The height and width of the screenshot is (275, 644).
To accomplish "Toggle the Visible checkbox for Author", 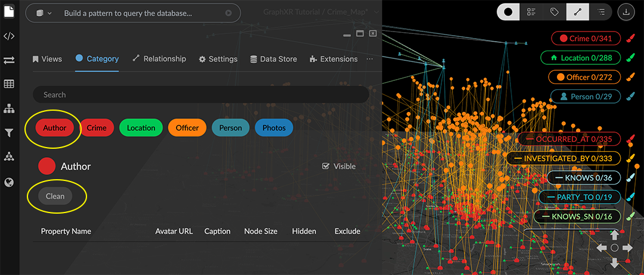I will [326, 167].
